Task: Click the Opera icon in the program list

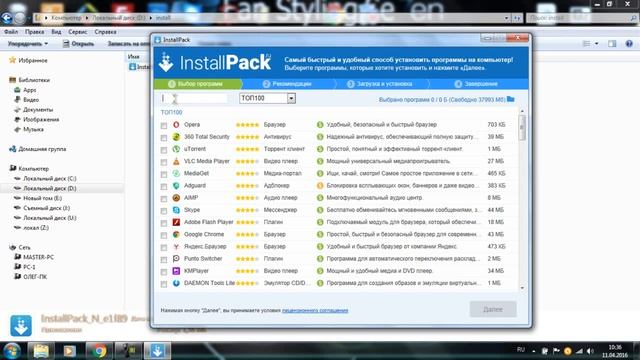Action: pos(176,124)
